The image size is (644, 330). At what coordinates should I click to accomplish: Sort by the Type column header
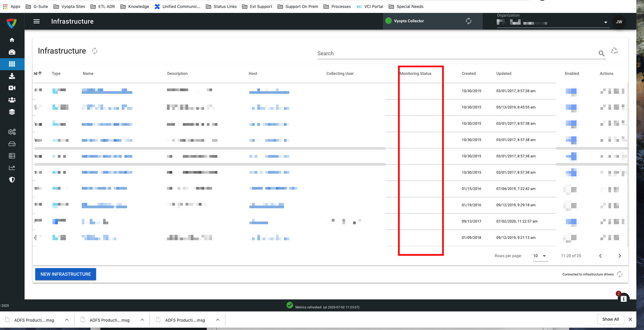(56, 74)
